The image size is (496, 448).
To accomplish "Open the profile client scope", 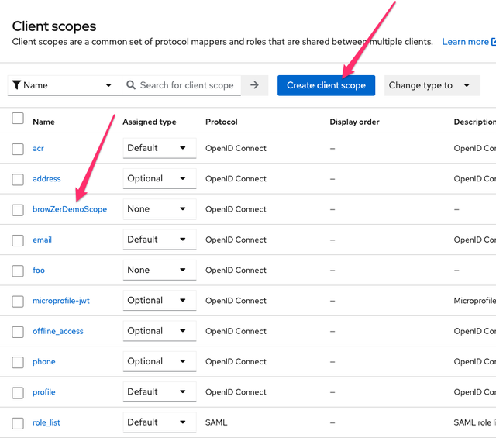I will tap(44, 392).
